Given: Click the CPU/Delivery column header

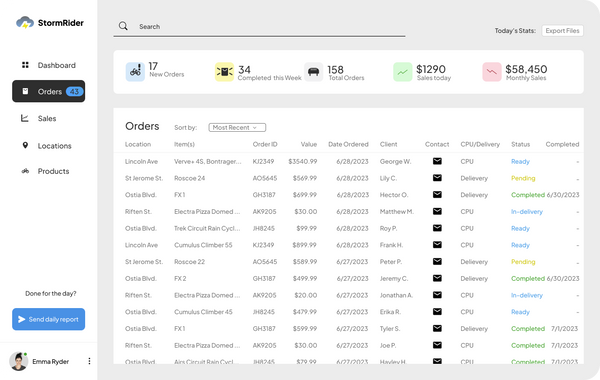Looking at the screenshot, I should point(480,144).
